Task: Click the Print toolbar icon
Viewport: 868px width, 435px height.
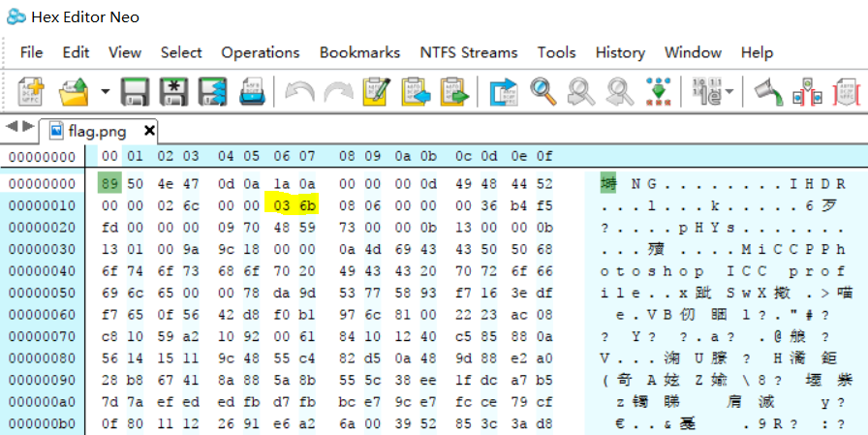Action: (x=253, y=91)
